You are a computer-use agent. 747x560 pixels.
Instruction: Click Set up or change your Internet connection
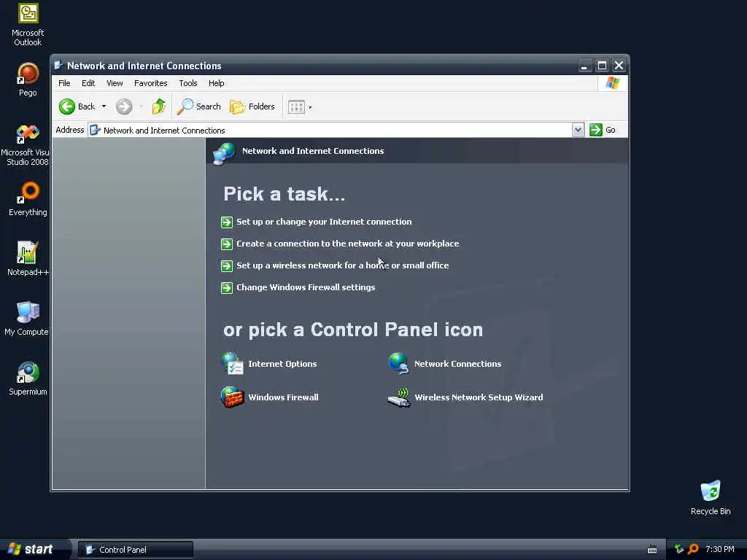click(324, 222)
